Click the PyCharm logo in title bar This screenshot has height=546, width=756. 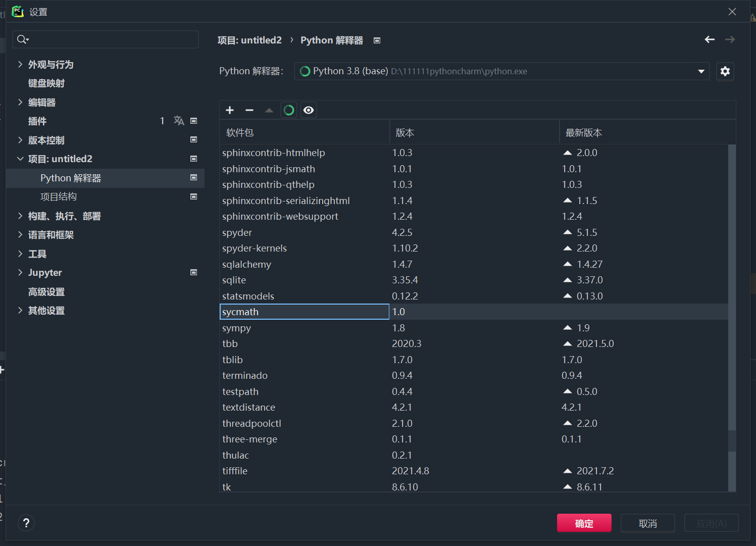tap(18, 11)
